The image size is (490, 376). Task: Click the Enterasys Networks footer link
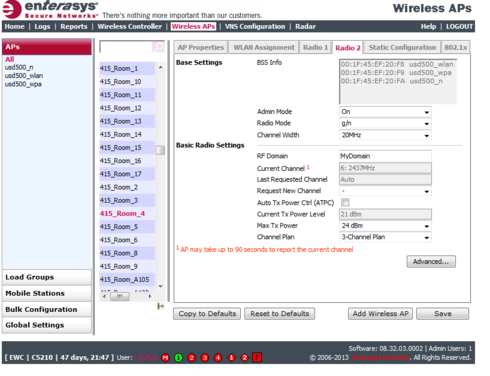pyautogui.click(x=381, y=358)
